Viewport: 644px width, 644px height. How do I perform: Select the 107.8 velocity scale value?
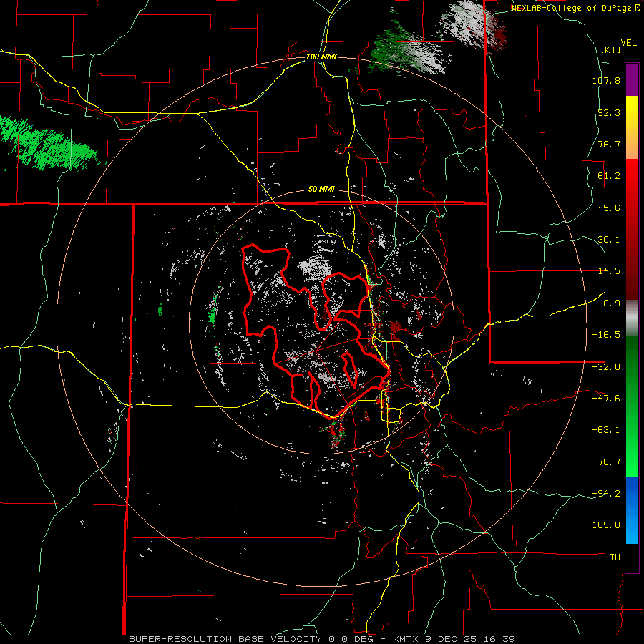click(606, 80)
